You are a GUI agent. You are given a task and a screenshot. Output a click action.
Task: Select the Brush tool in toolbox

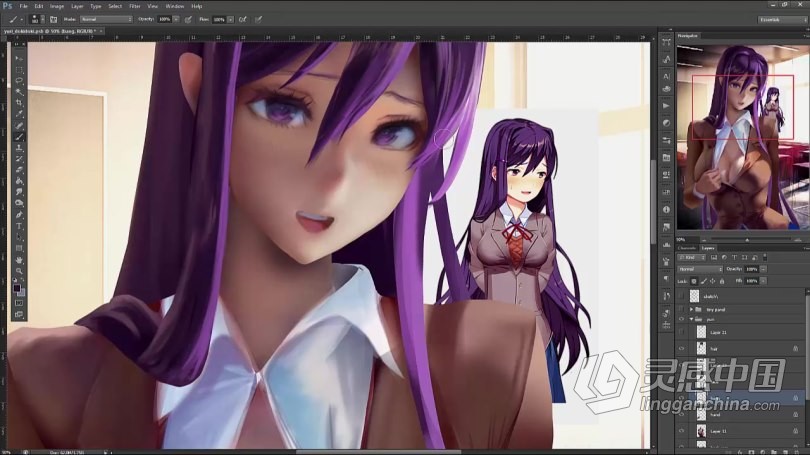click(x=19, y=137)
